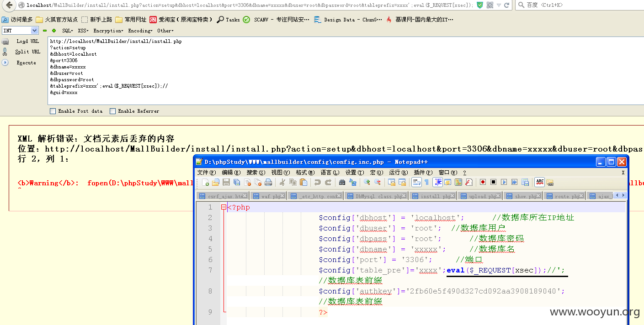Click the HackBar green plus icon
644x325 pixels.
54,31
